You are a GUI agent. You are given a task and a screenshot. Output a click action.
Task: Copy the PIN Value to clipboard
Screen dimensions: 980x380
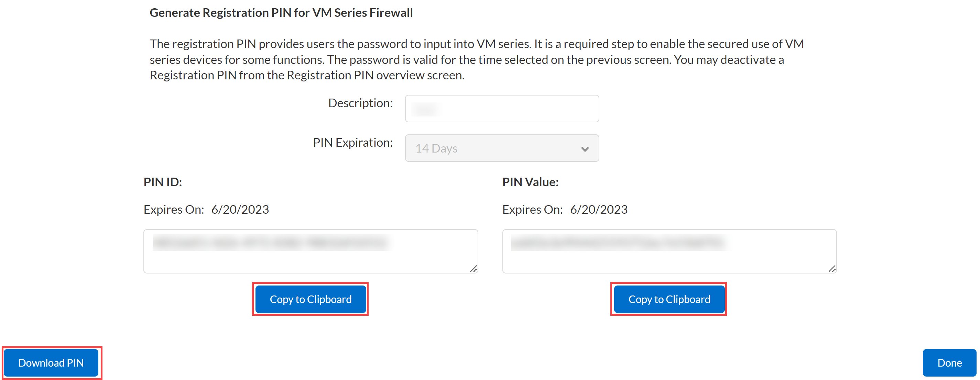[x=669, y=300]
